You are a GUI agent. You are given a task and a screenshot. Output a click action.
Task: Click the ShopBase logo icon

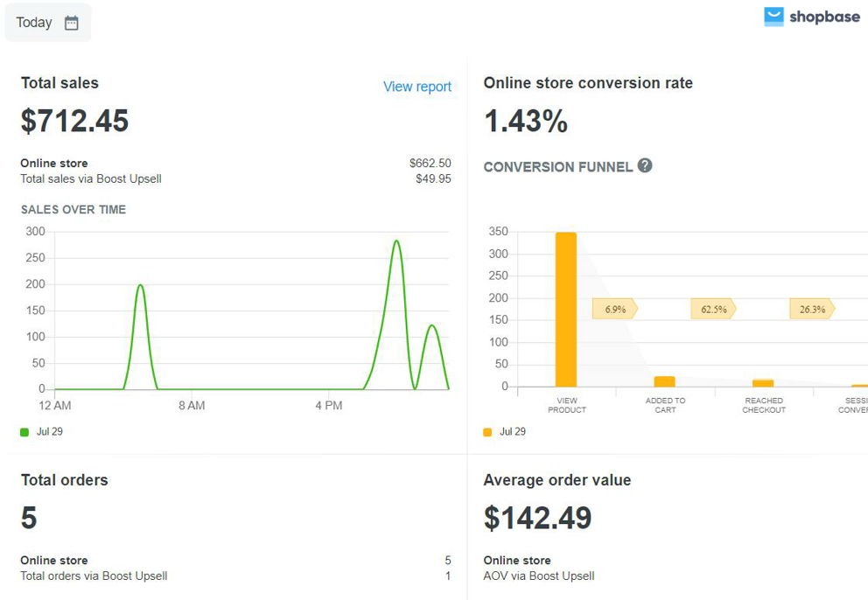coord(773,17)
